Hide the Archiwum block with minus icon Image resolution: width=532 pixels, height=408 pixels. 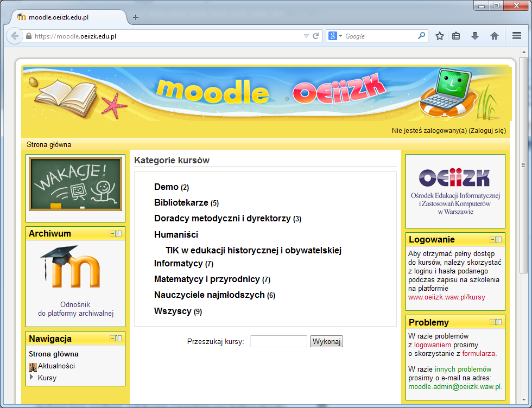[x=112, y=234]
